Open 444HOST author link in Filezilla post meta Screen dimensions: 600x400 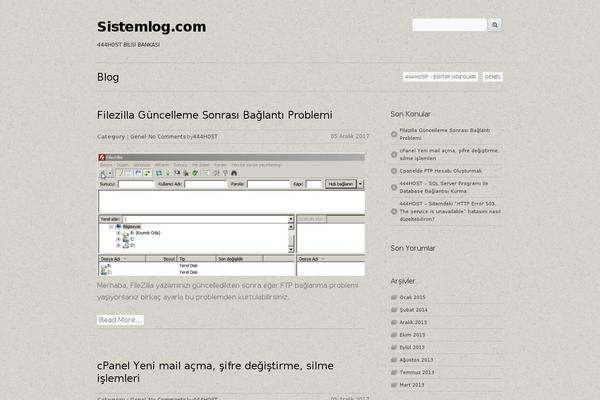pyautogui.click(x=205, y=137)
